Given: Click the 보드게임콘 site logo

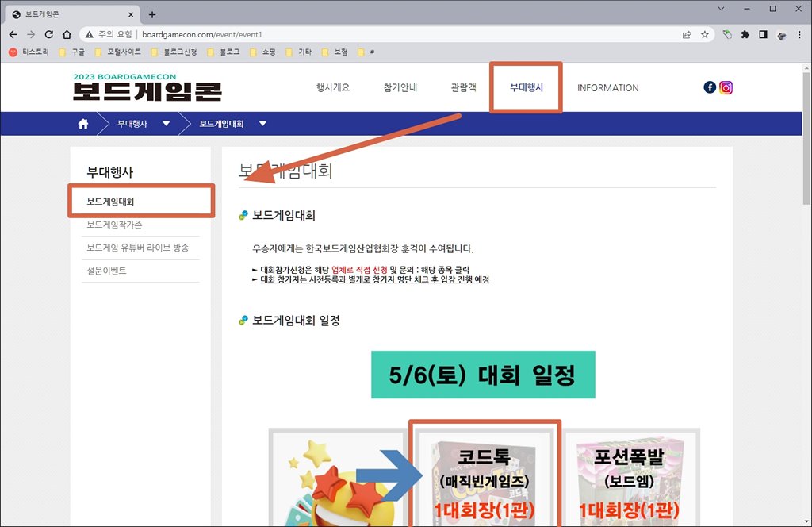Looking at the screenshot, I should [x=147, y=87].
